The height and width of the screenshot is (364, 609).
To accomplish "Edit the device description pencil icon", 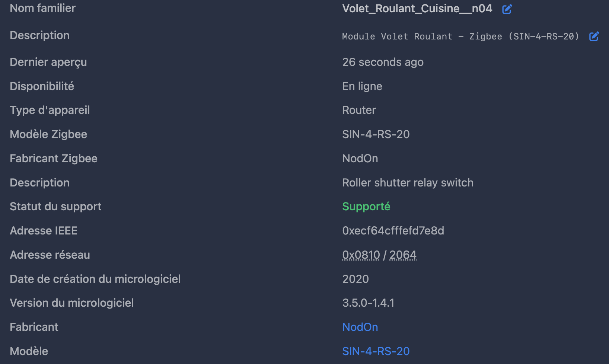I will [x=594, y=36].
